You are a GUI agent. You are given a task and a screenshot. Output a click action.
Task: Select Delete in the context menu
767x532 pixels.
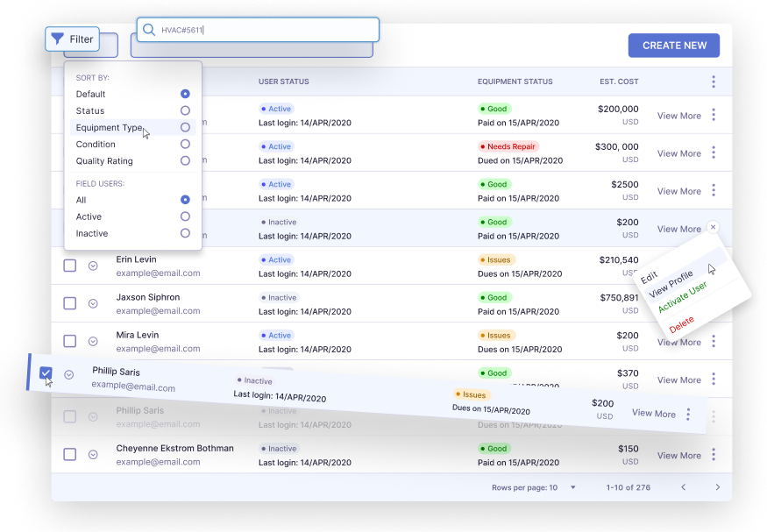pyautogui.click(x=681, y=323)
